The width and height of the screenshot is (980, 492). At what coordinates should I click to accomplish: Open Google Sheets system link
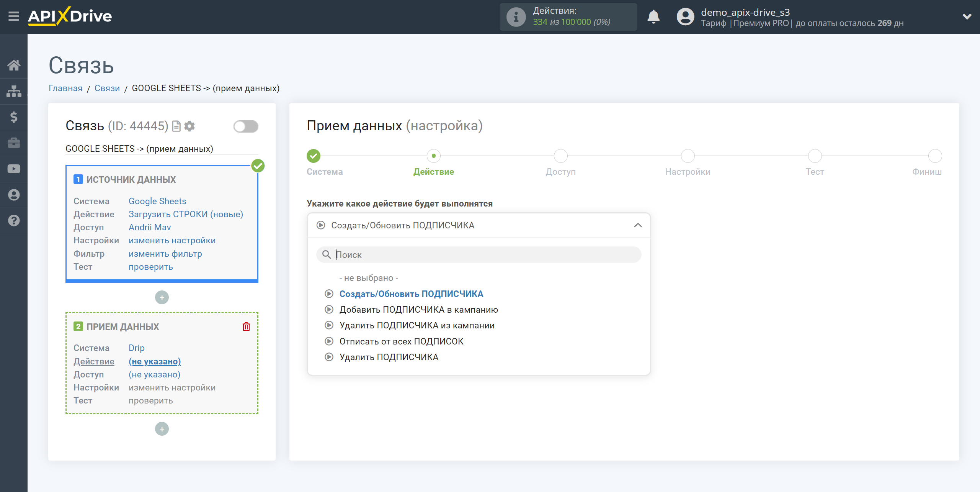pos(157,201)
